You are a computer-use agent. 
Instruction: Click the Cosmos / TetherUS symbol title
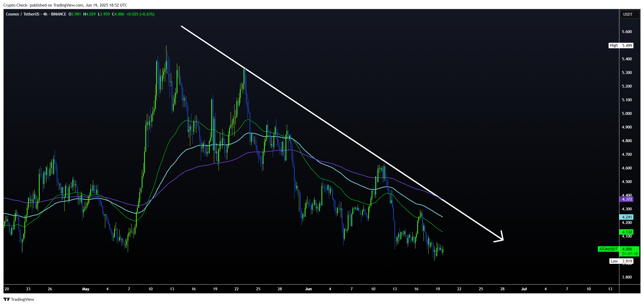(23, 14)
